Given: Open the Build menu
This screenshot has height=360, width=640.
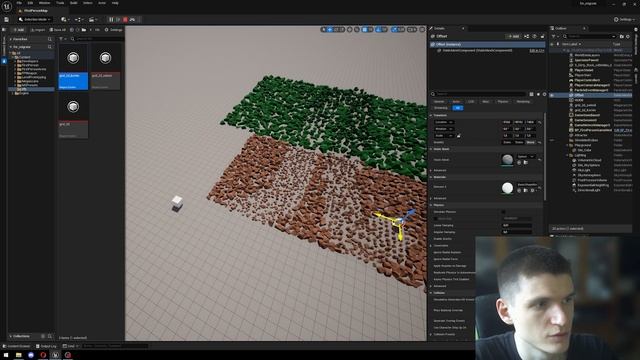Looking at the screenshot, I should [x=74, y=3].
